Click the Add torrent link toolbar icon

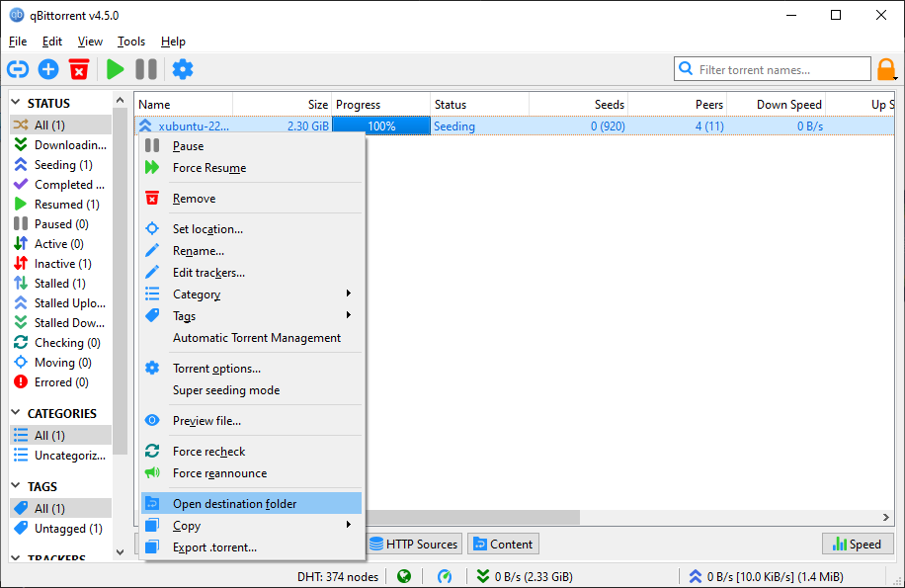18,69
